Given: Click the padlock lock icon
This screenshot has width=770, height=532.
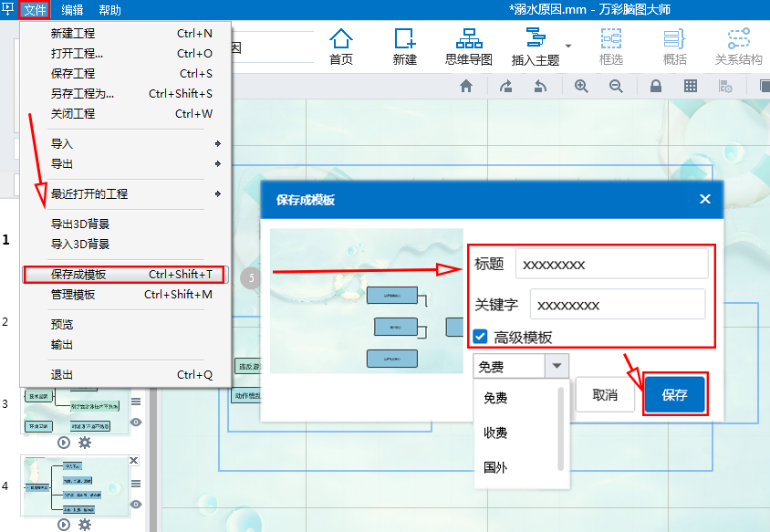Looking at the screenshot, I should [x=655, y=86].
